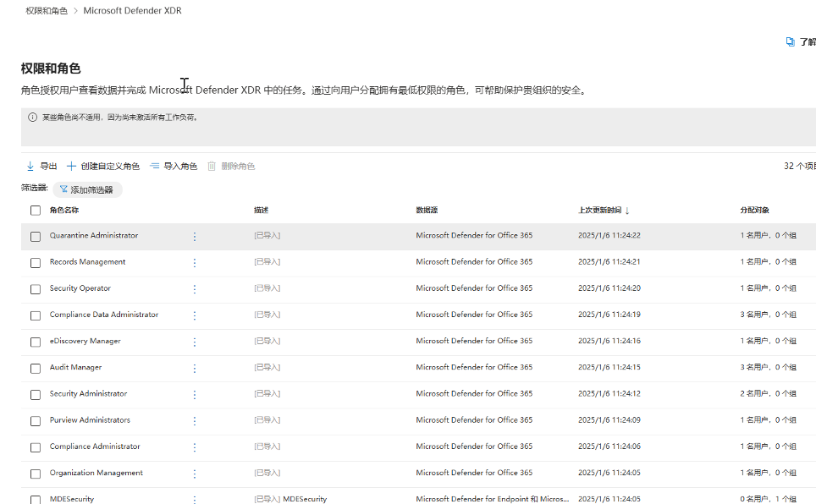Open the Compliance Administrator role
Image resolution: width=816 pixels, height=504 pixels.
click(x=95, y=446)
